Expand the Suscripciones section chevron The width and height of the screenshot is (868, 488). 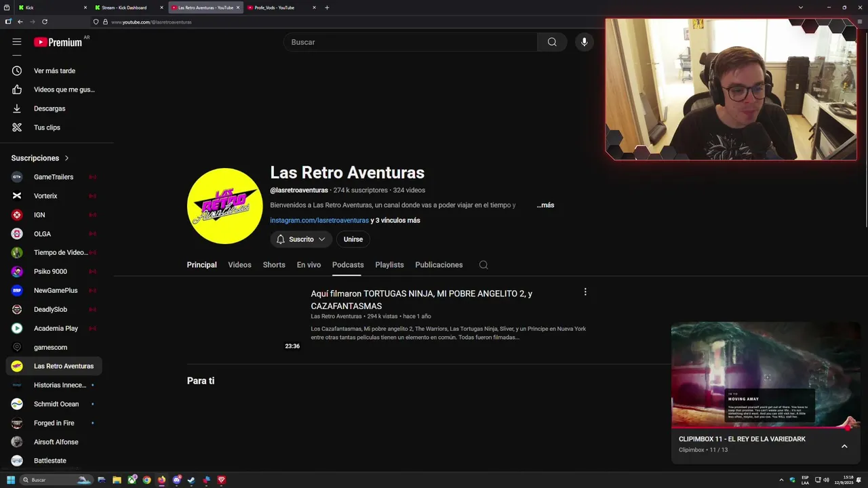66,158
